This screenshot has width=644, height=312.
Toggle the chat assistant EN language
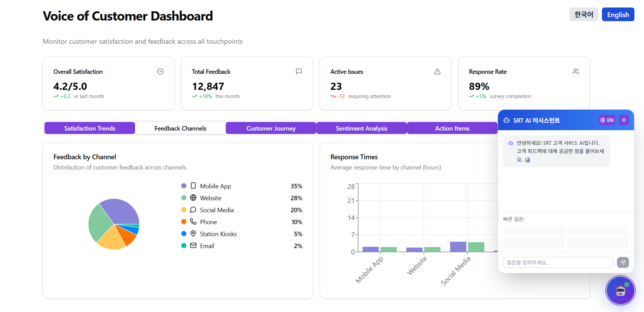click(x=607, y=120)
